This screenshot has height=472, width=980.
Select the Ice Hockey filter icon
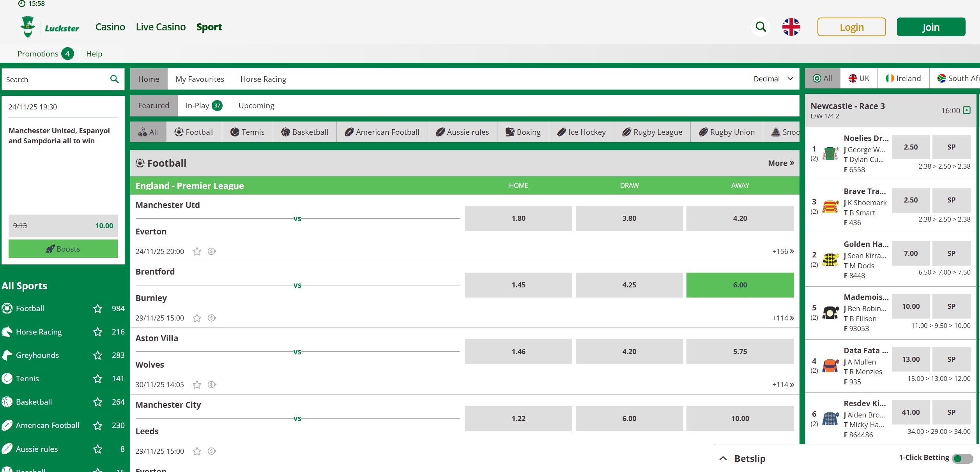click(561, 132)
